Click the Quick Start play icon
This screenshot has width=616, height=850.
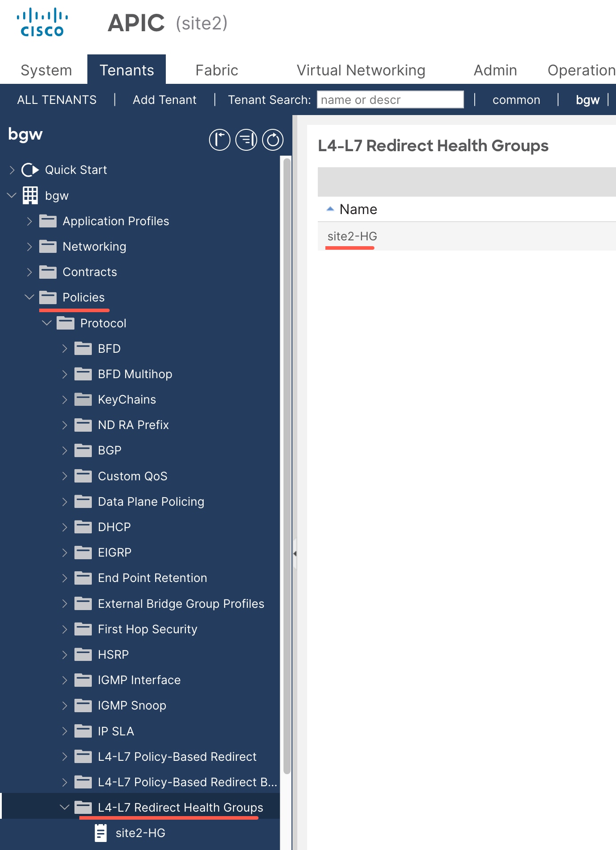click(x=30, y=170)
